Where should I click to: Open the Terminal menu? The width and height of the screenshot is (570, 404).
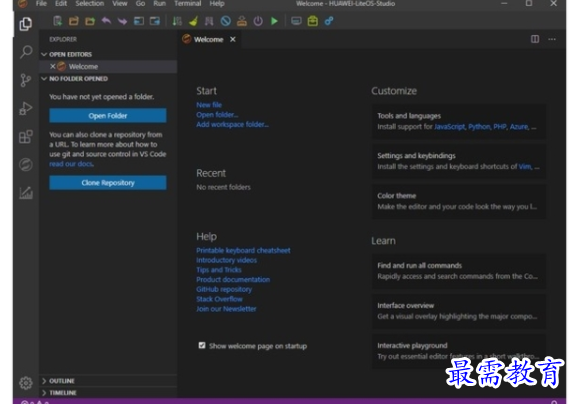pos(188,4)
